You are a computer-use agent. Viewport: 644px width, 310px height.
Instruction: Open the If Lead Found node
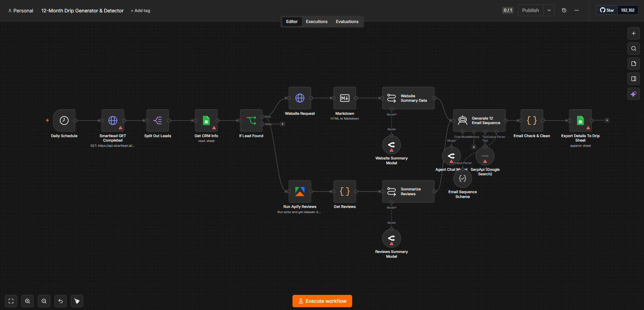pyautogui.click(x=251, y=121)
